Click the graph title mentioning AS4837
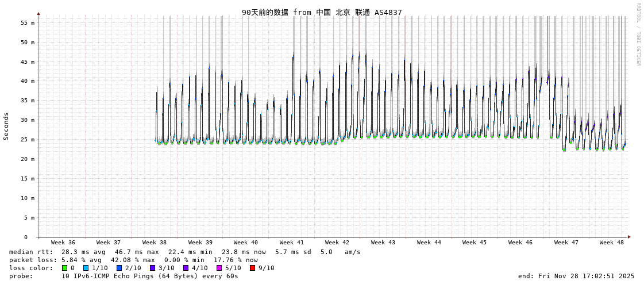 point(322,13)
